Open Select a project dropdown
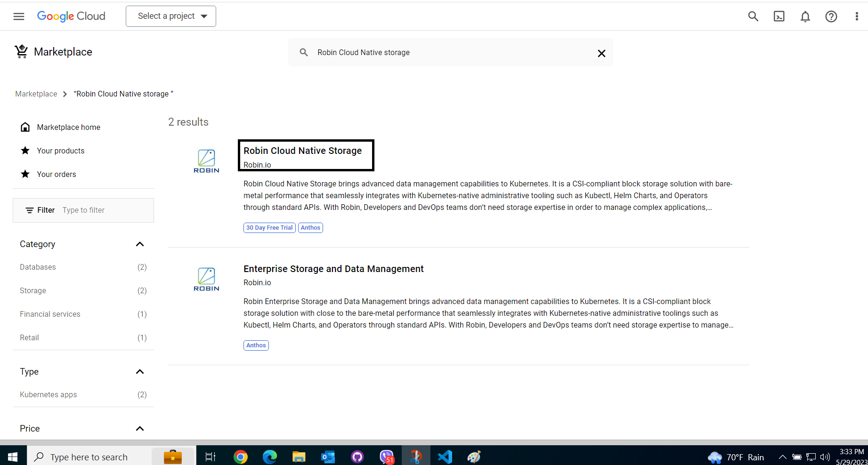This screenshot has width=868, height=465. click(171, 16)
